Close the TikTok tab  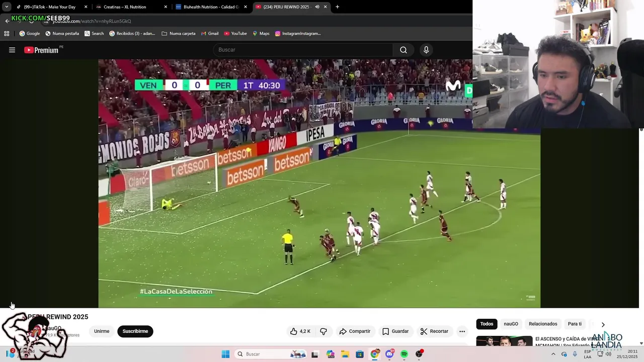tap(86, 7)
